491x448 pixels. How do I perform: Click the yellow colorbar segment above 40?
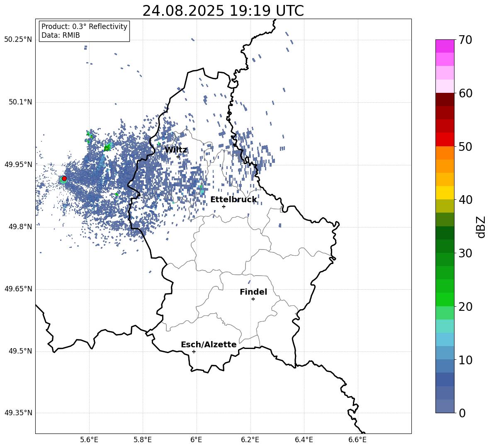coord(445,193)
